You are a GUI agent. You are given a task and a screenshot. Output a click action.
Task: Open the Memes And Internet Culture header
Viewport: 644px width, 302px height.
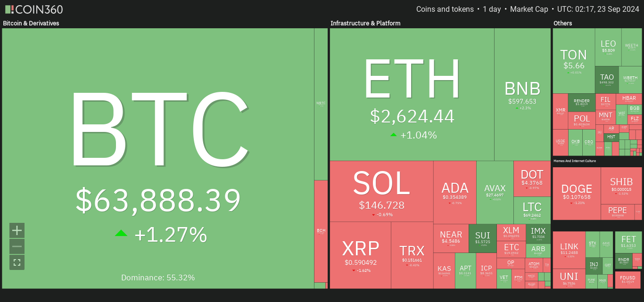[x=574, y=161]
